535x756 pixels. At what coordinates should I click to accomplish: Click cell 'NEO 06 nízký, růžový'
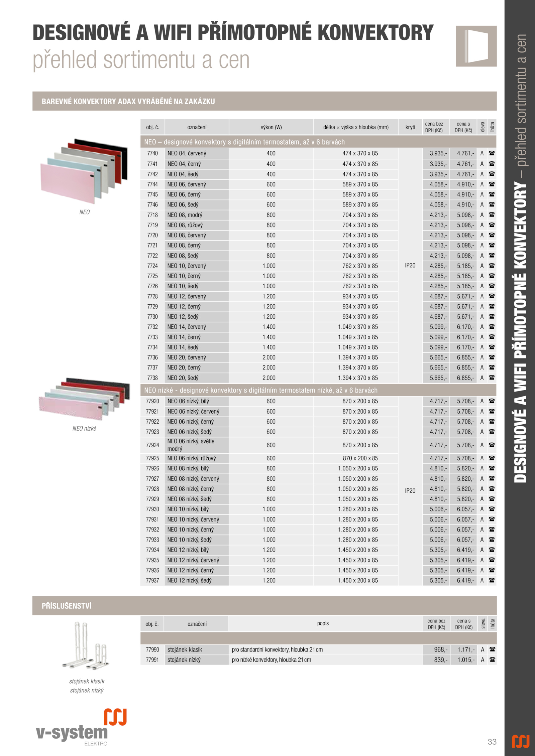[197, 458]
